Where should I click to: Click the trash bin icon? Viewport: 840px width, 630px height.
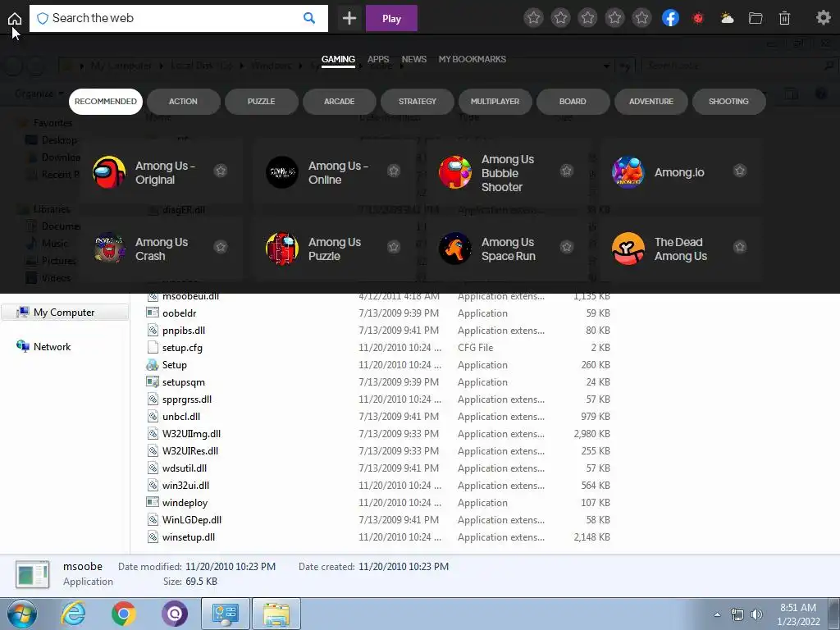[784, 18]
